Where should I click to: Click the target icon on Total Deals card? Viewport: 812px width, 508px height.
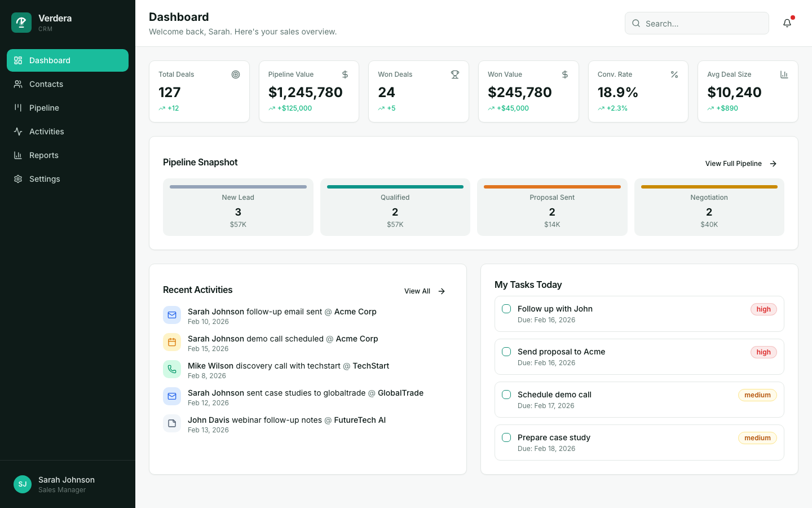236,75
